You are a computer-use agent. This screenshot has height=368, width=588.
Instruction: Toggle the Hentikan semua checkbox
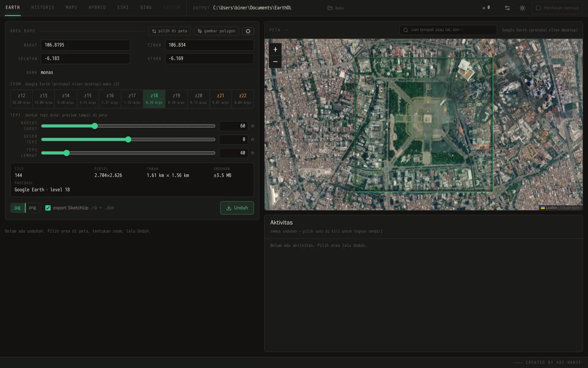point(538,8)
